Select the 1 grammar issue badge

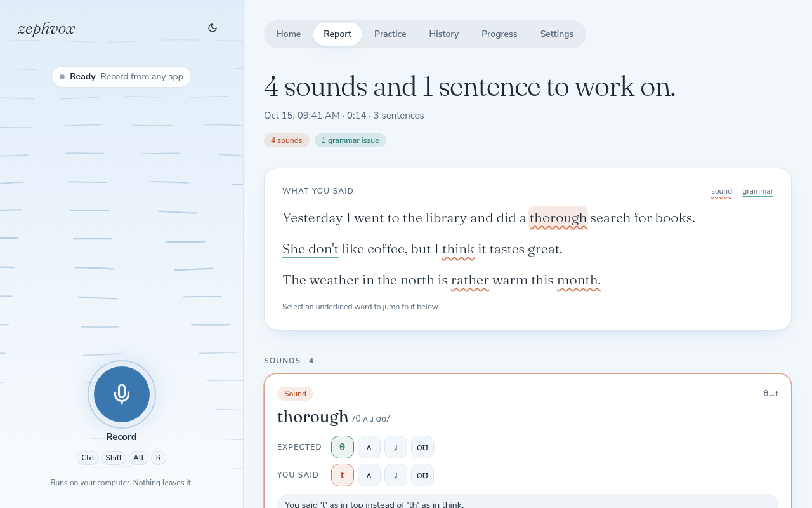tap(350, 140)
